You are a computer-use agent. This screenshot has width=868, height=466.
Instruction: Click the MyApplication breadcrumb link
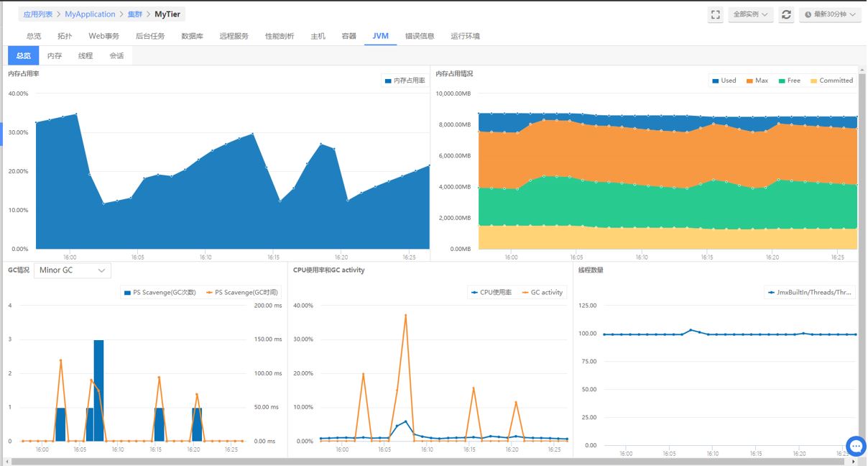pyautogui.click(x=90, y=14)
